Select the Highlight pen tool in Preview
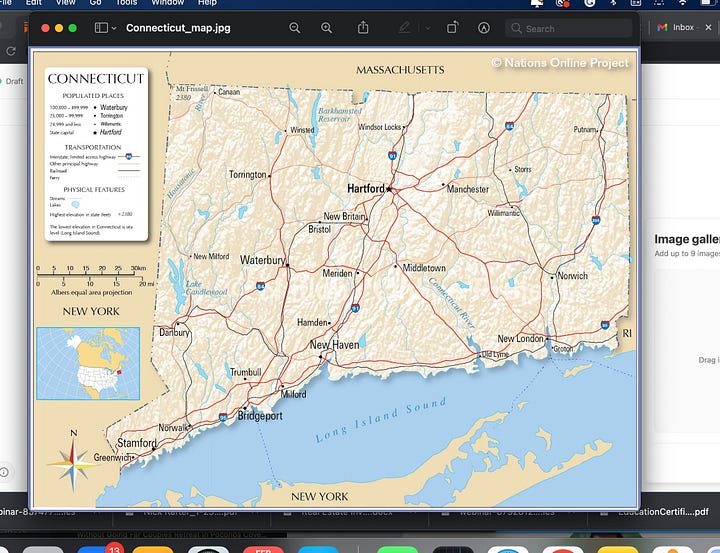720x553 pixels. click(405, 28)
